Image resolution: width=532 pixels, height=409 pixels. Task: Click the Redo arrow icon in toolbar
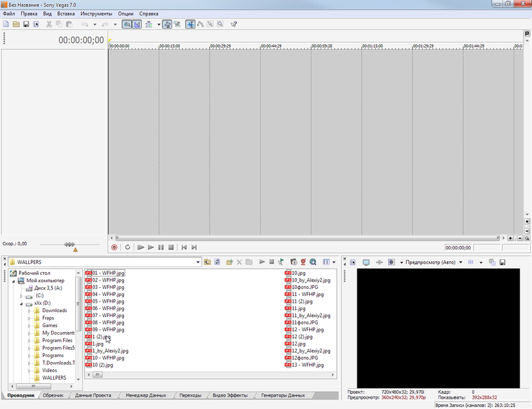coord(105,25)
